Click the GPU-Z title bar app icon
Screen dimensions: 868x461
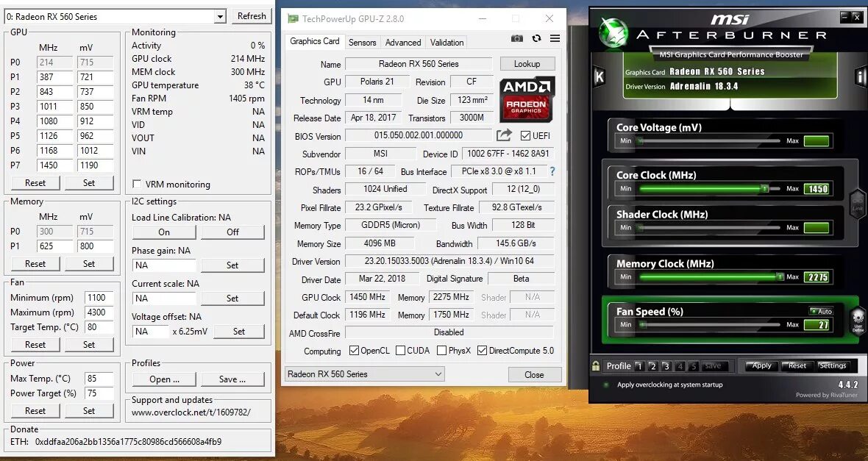[x=292, y=19]
